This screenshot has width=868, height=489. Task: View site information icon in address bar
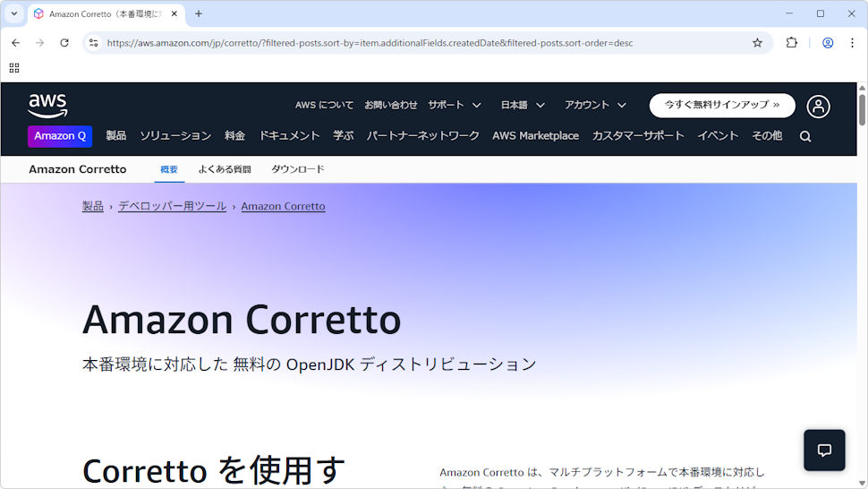[x=94, y=43]
